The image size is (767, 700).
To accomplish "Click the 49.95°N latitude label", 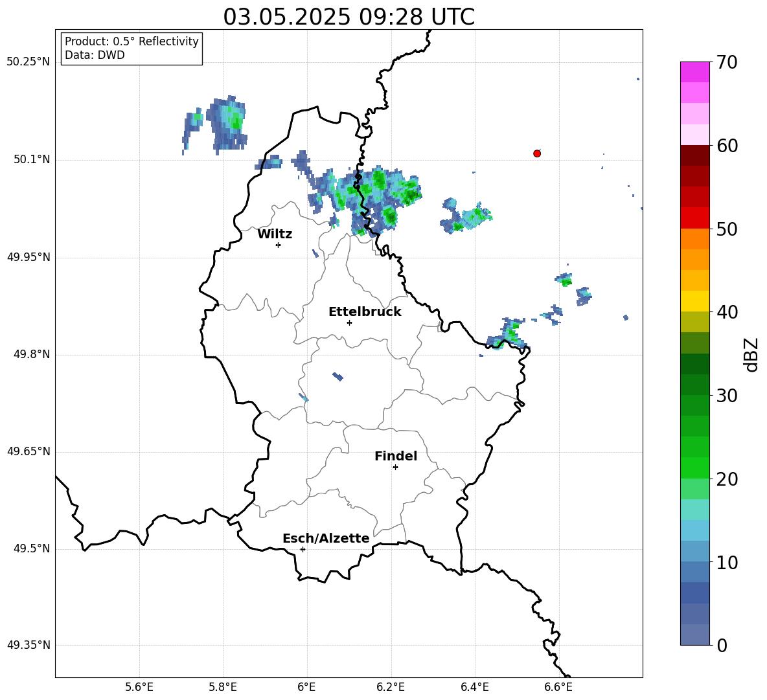I will [x=28, y=257].
